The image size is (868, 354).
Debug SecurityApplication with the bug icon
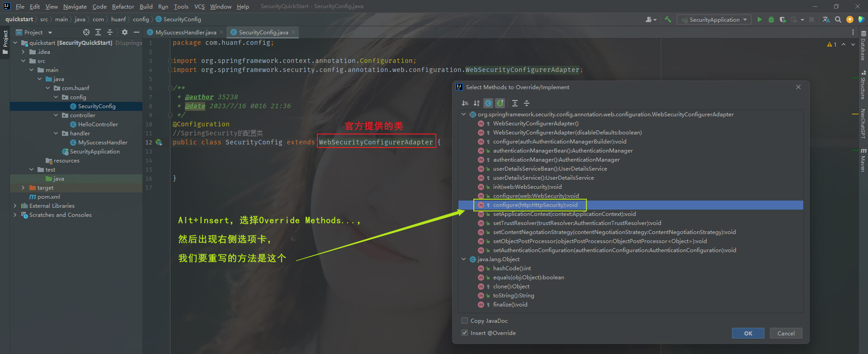(771, 19)
